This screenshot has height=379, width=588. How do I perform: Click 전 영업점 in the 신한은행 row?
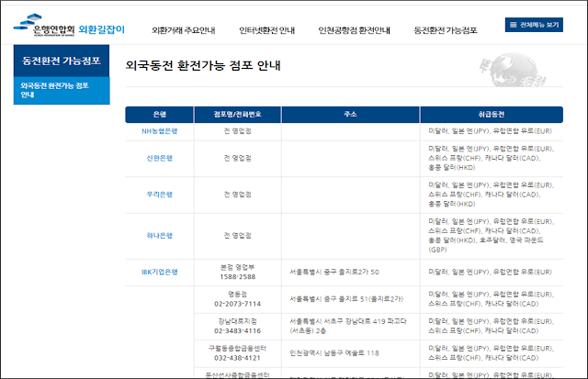pyautogui.click(x=237, y=158)
